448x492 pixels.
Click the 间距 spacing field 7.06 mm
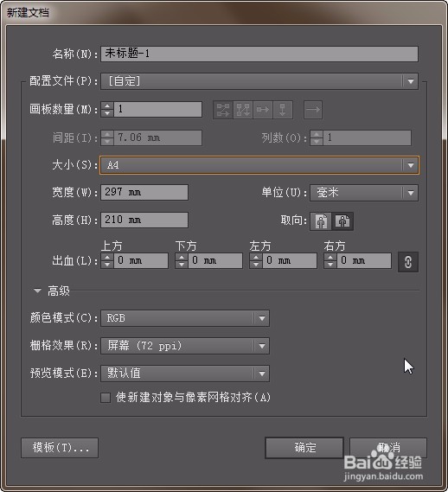pyautogui.click(x=158, y=137)
